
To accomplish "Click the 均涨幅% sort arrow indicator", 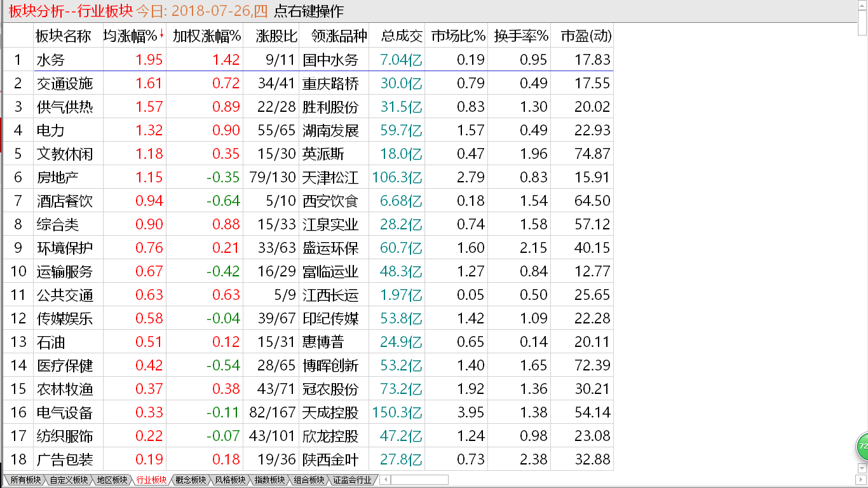I will pos(161,34).
